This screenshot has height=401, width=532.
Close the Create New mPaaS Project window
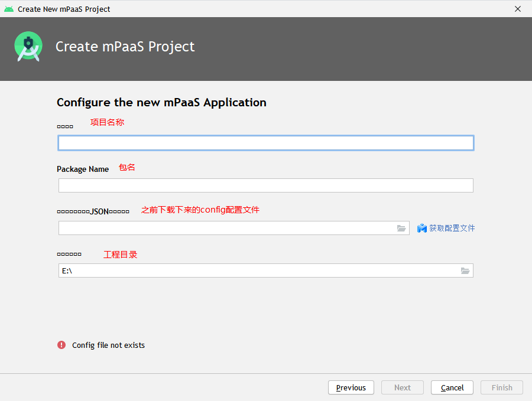click(518, 9)
